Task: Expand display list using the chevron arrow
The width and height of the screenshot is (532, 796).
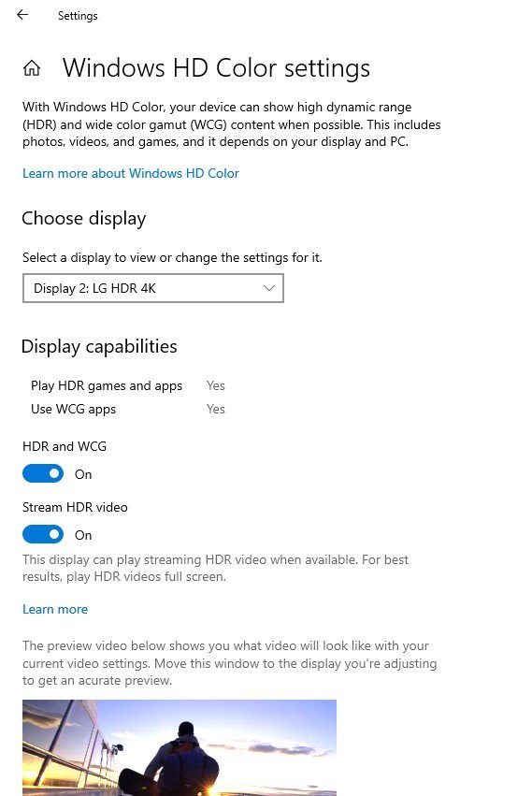Action: [269, 288]
